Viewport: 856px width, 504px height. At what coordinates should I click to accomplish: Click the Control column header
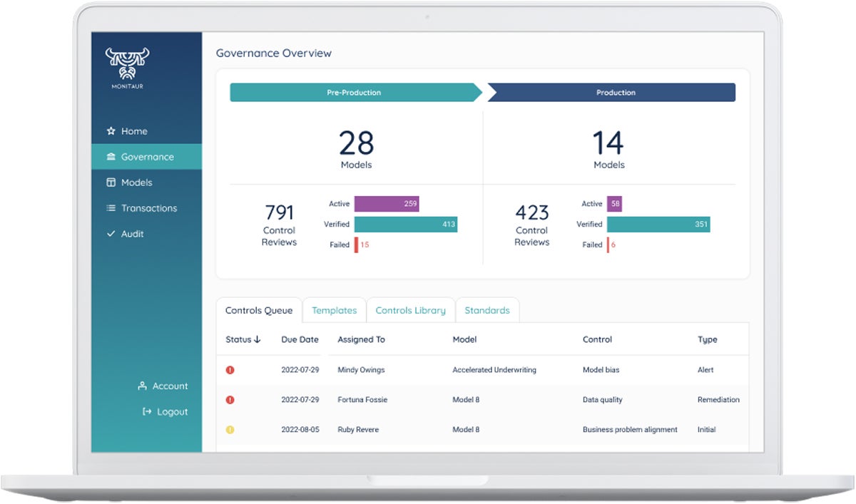click(x=597, y=339)
